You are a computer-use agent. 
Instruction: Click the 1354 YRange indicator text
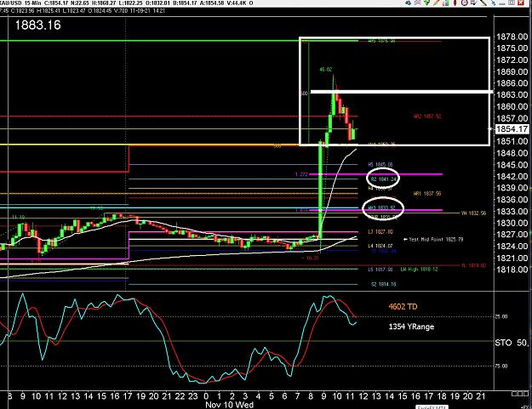tap(411, 327)
